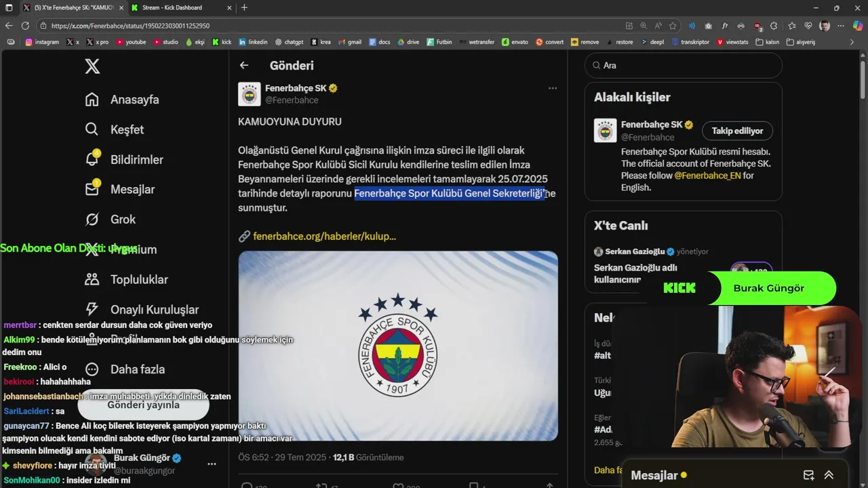Open the instagram bookmark
The width and height of the screenshot is (868, 488).
[x=42, y=42]
